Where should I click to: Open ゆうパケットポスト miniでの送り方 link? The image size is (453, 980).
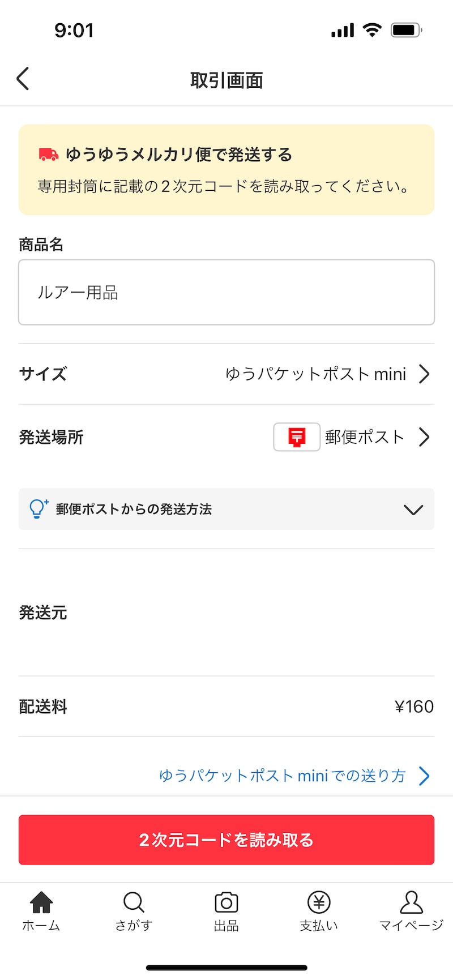(x=282, y=776)
